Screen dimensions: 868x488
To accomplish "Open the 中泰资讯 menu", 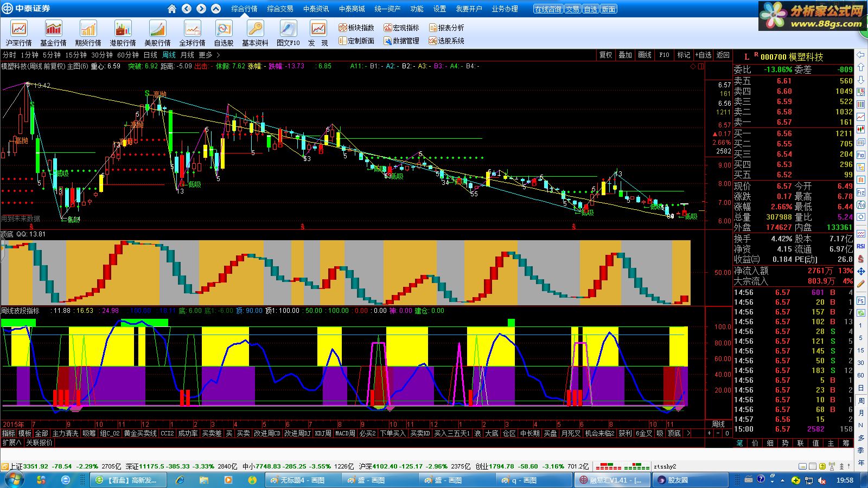I will 316,9.
